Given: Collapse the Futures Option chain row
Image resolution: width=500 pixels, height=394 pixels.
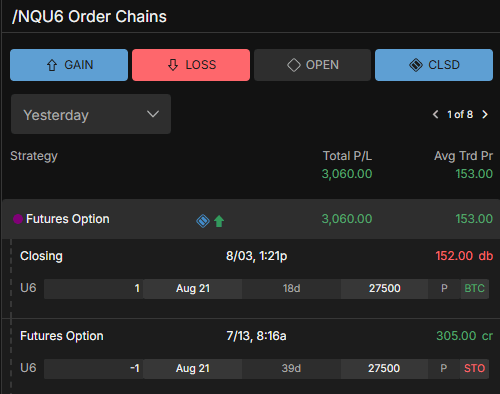Looking at the screenshot, I should (x=251, y=219).
